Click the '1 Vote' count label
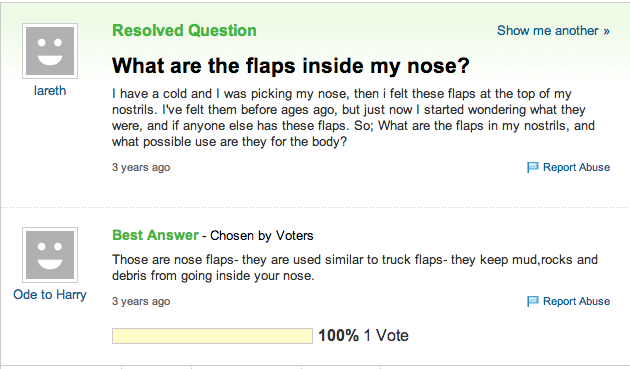The width and height of the screenshot is (630, 369). [386, 336]
